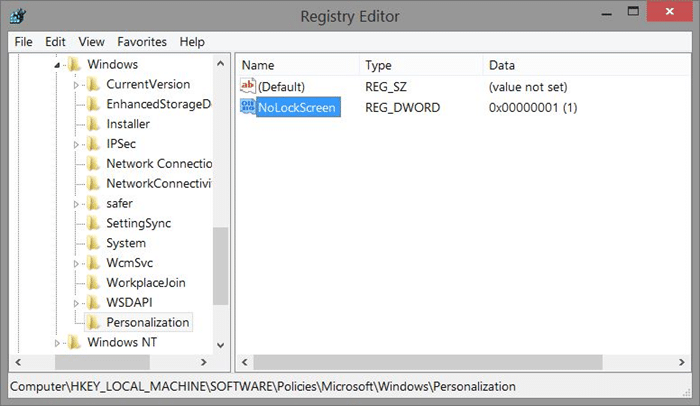The width and height of the screenshot is (700, 406).
Task: Open the File menu
Action: [x=23, y=42]
